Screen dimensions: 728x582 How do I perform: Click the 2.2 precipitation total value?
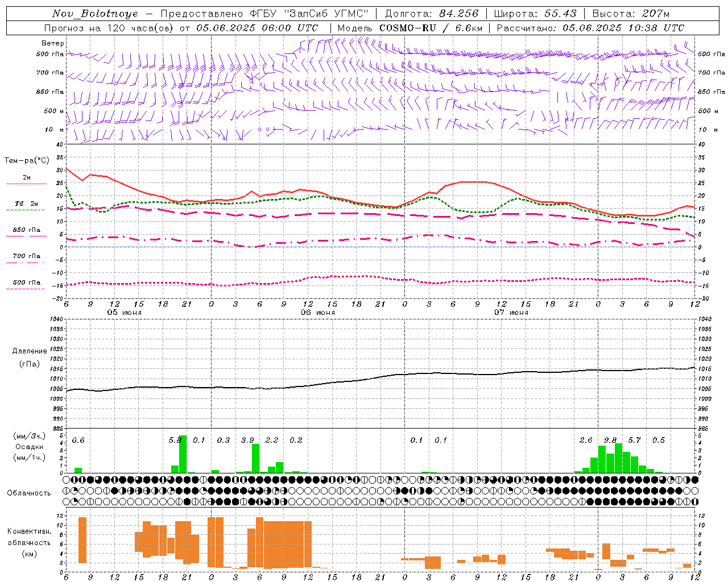pyautogui.click(x=272, y=440)
